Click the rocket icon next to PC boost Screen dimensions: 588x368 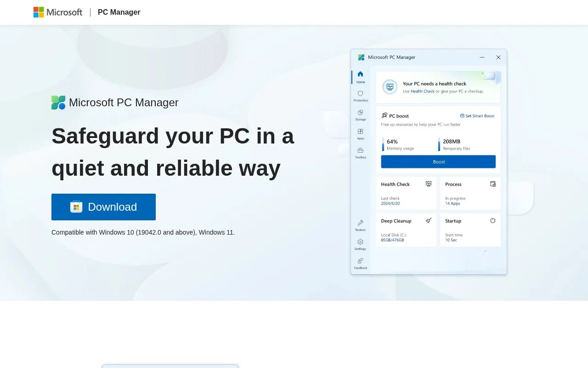click(384, 115)
